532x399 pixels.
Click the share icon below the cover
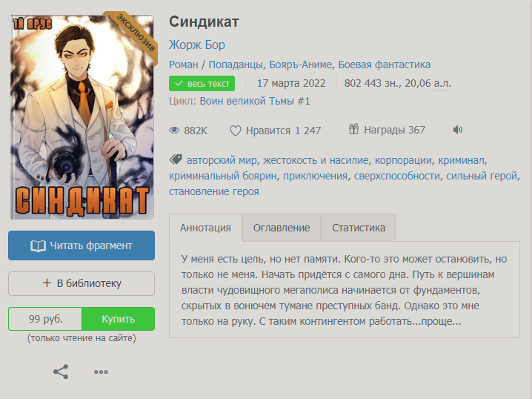61,372
